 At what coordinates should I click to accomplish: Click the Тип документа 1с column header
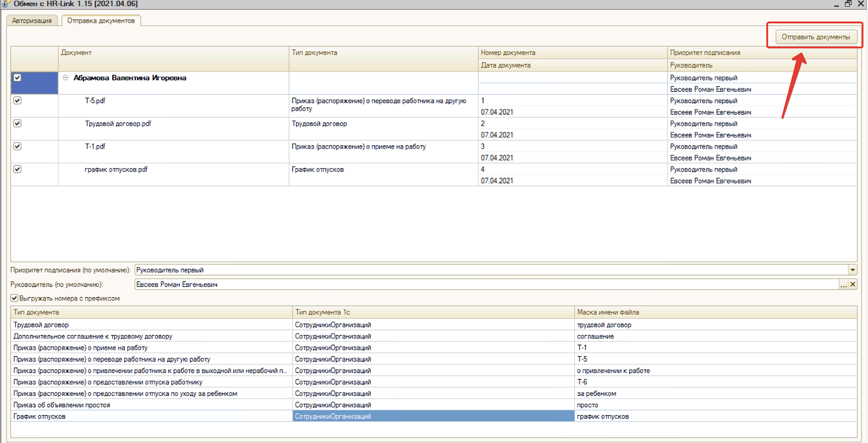click(x=433, y=312)
